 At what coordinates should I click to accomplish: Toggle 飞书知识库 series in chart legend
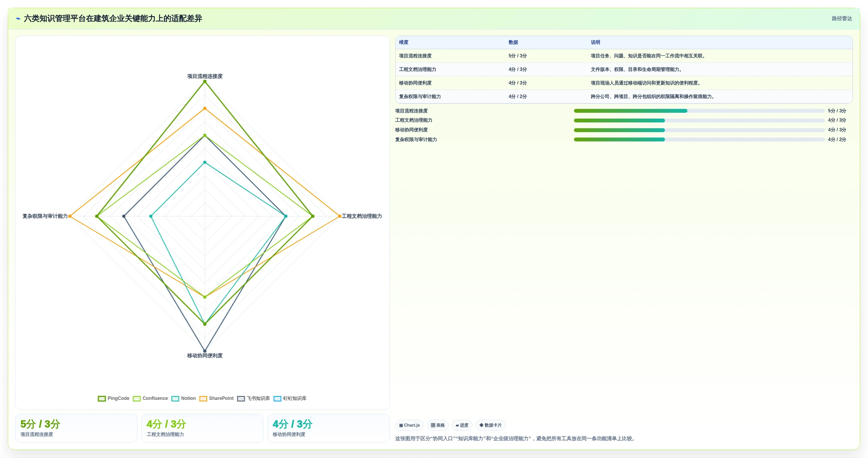[253, 398]
